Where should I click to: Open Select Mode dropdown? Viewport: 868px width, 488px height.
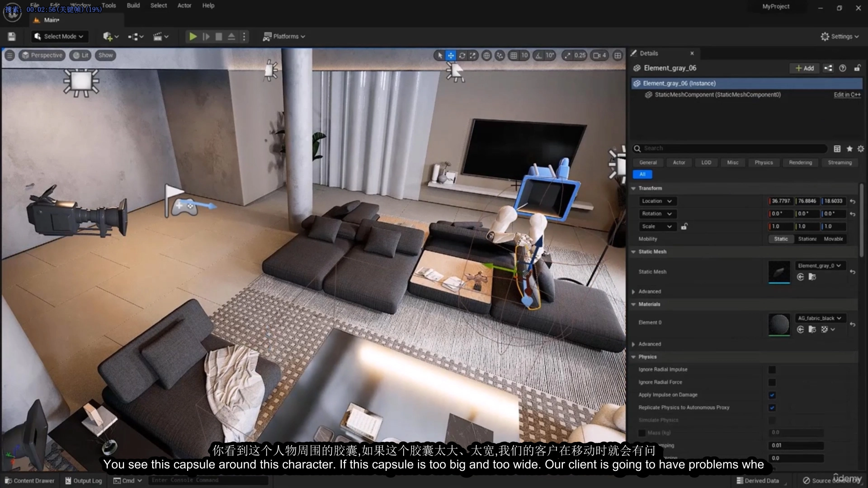[x=60, y=37]
